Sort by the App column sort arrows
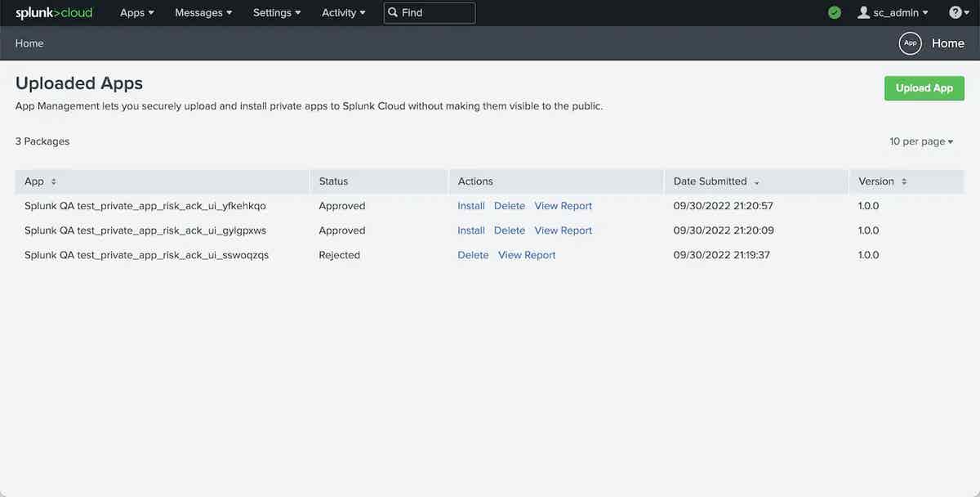Viewport: 980px width, 497px height. pyautogui.click(x=54, y=181)
